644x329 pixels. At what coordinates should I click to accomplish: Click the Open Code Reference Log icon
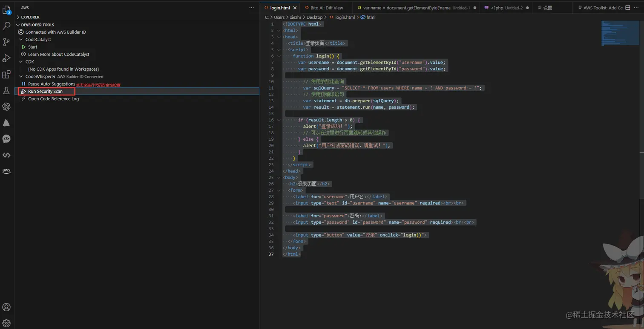click(x=24, y=98)
